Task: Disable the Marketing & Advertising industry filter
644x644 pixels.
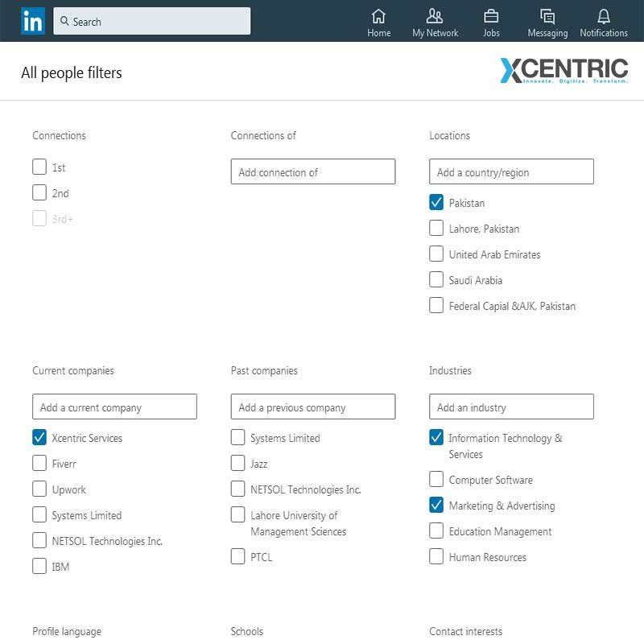Action: tap(436, 505)
